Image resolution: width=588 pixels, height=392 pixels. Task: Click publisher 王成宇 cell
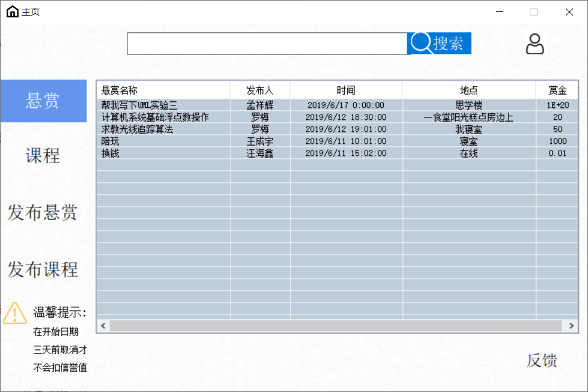tap(260, 141)
